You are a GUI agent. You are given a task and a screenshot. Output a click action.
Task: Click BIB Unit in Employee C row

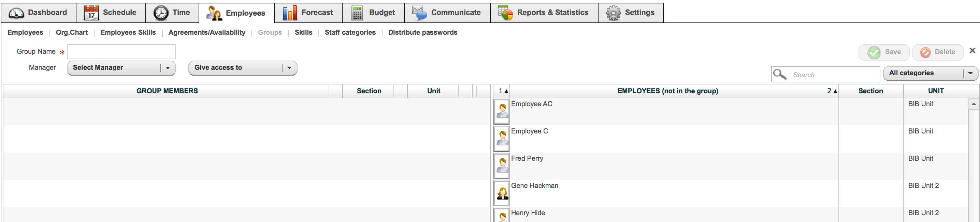920,131
